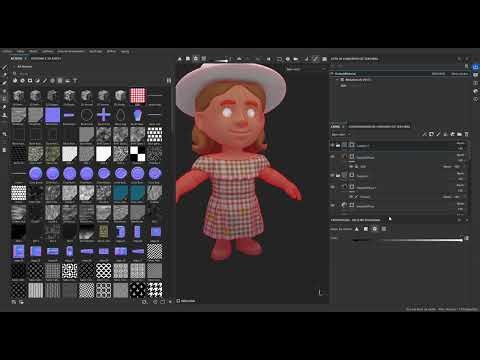Filter assets by Alphas icon
The height and width of the screenshot is (360, 480).
tap(52, 81)
